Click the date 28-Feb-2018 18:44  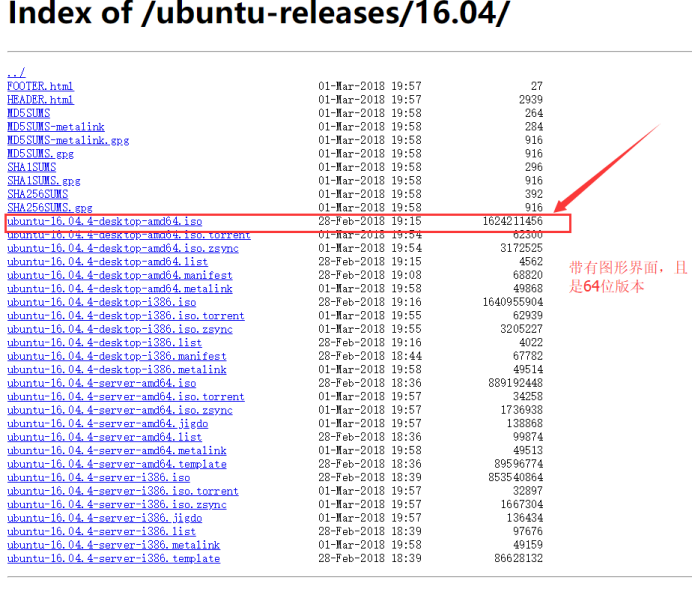(370, 356)
